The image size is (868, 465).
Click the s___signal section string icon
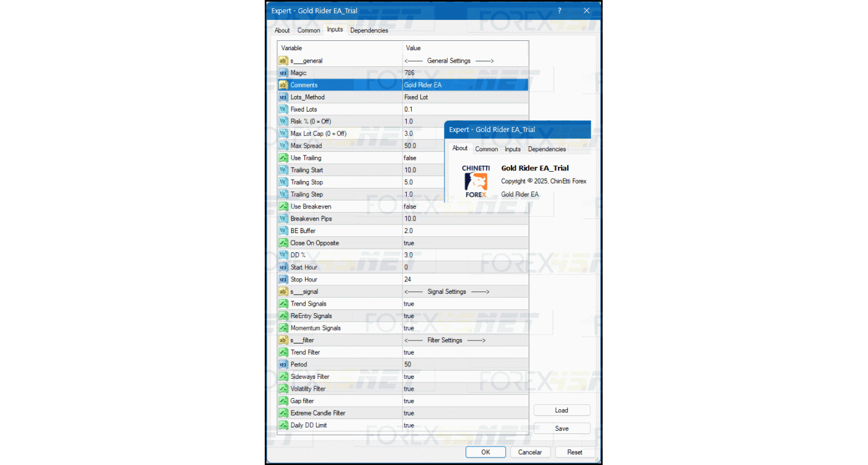click(283, 291)
